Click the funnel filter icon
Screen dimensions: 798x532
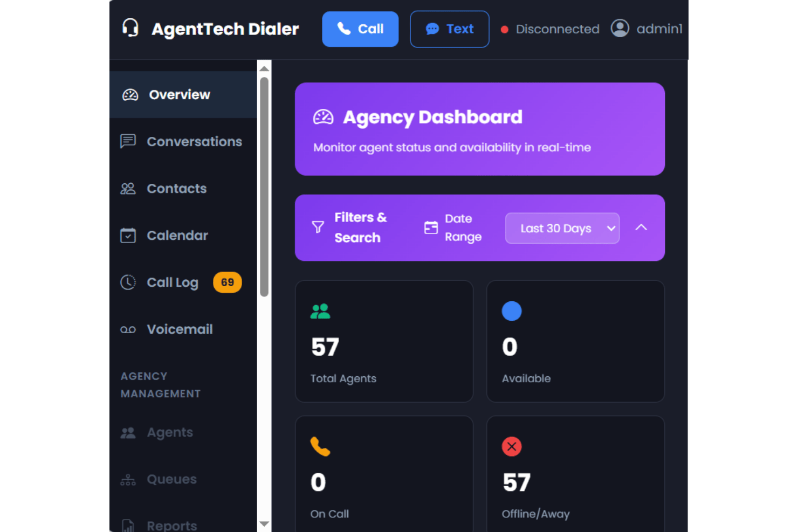tap(318, 227)
